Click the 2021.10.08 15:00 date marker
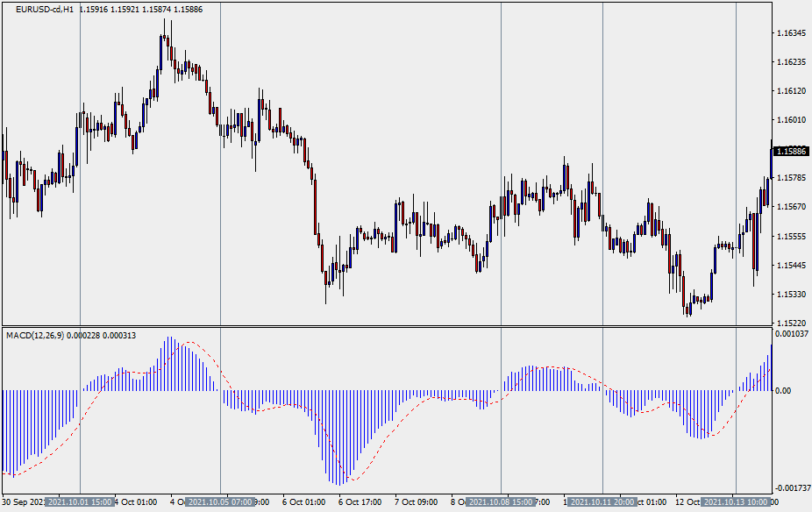 coord(501,502)
